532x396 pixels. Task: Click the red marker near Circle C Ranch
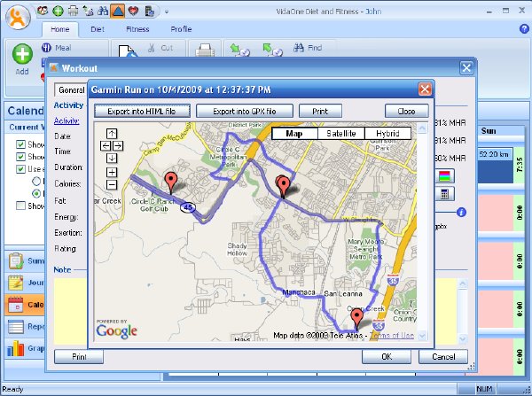[x=170, y=182]
